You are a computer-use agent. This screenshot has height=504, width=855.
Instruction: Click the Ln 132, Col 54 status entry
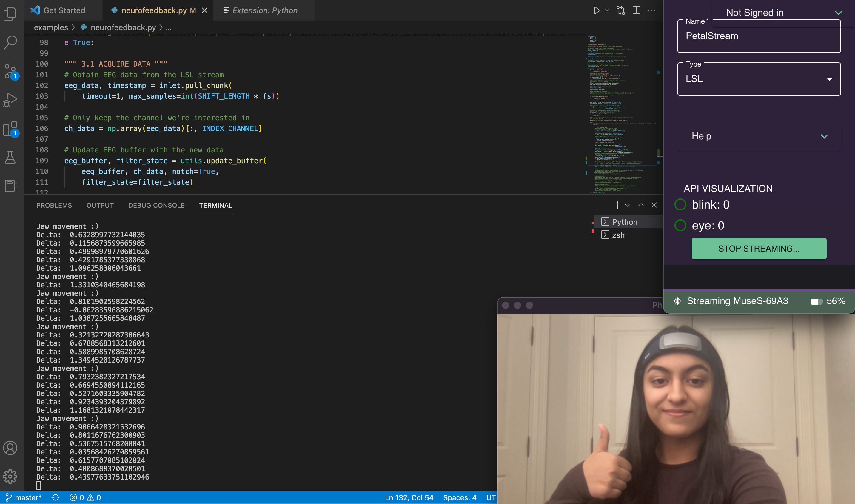click(409, 497)
